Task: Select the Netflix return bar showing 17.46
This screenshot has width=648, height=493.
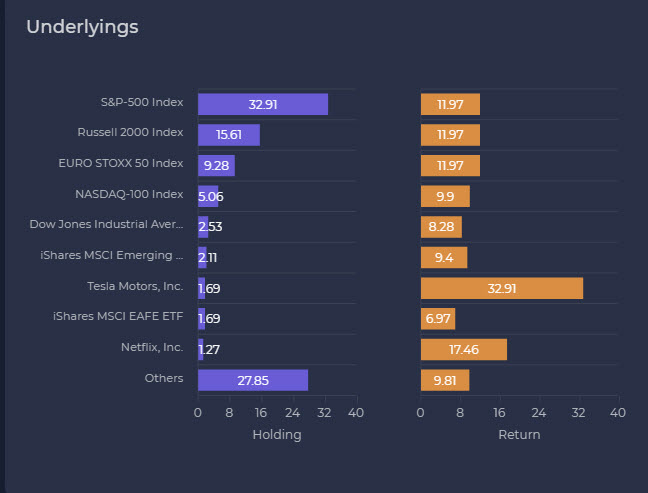Action: [x=463, y=349]
